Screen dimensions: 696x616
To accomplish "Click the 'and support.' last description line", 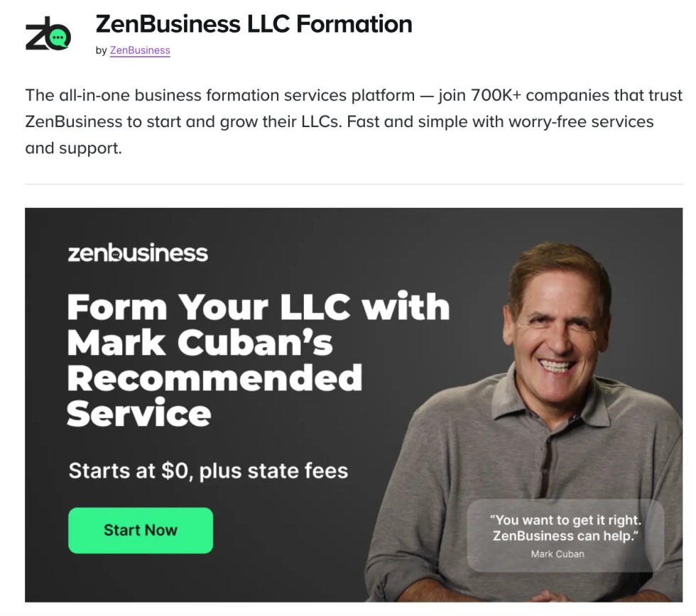I will 73,148.
